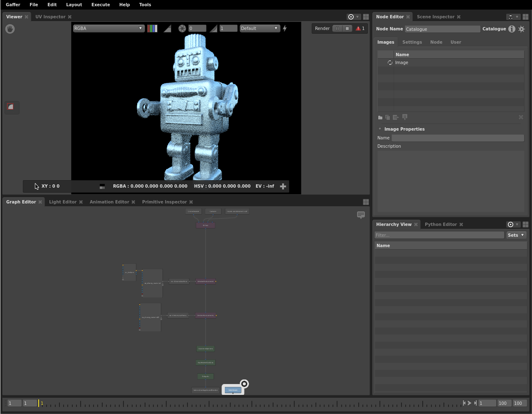Screen dimensions: 532x414
Task: Click the exposure value field showing 0
Action: [x=197, y=28]
